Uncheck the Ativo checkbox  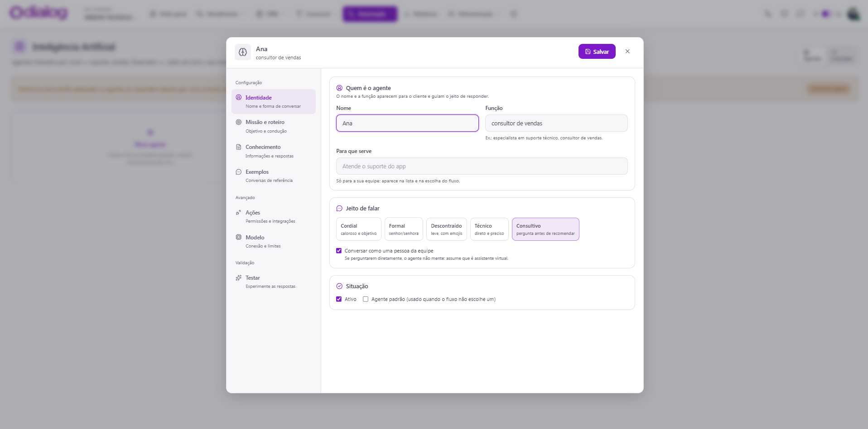(x=339, y=299)
